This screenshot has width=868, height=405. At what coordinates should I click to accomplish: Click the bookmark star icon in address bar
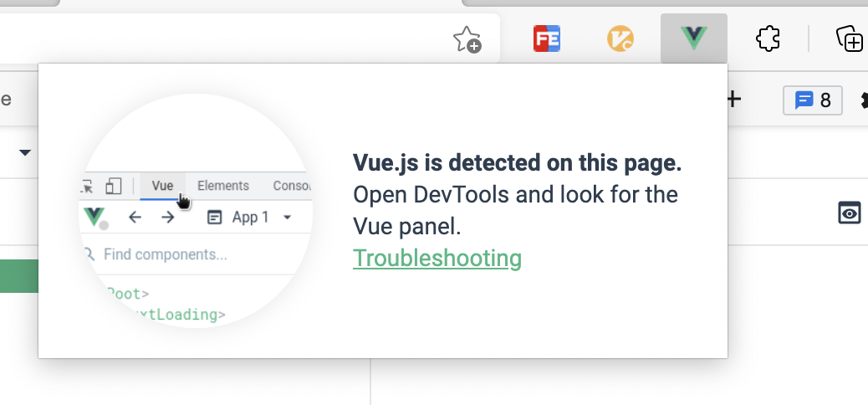tap(467, 39)
